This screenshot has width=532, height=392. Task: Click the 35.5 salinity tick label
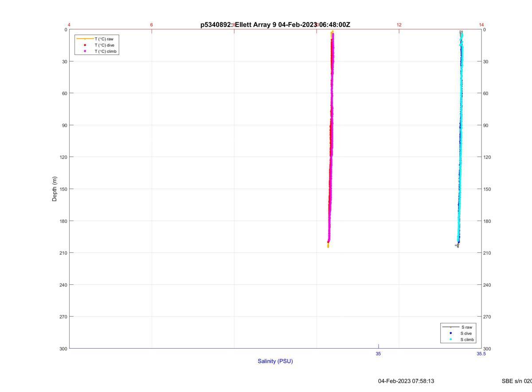481,353
